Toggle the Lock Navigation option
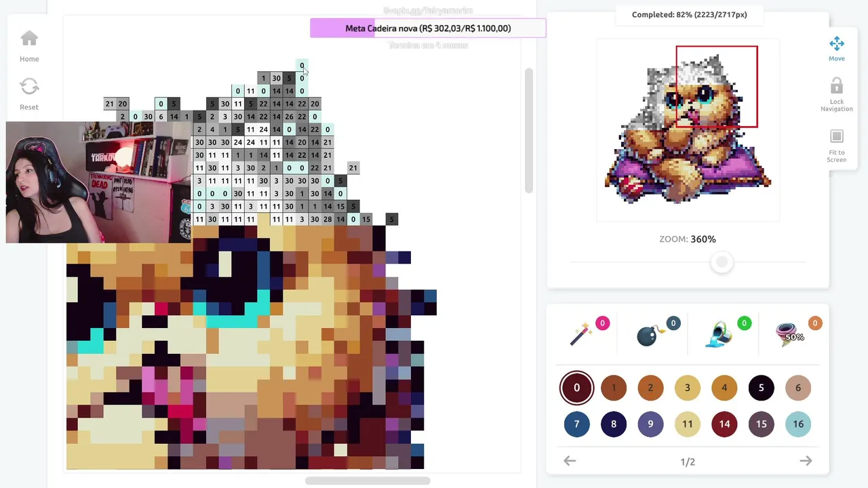This screenshot has width=868, height=488. coord(836,94)
